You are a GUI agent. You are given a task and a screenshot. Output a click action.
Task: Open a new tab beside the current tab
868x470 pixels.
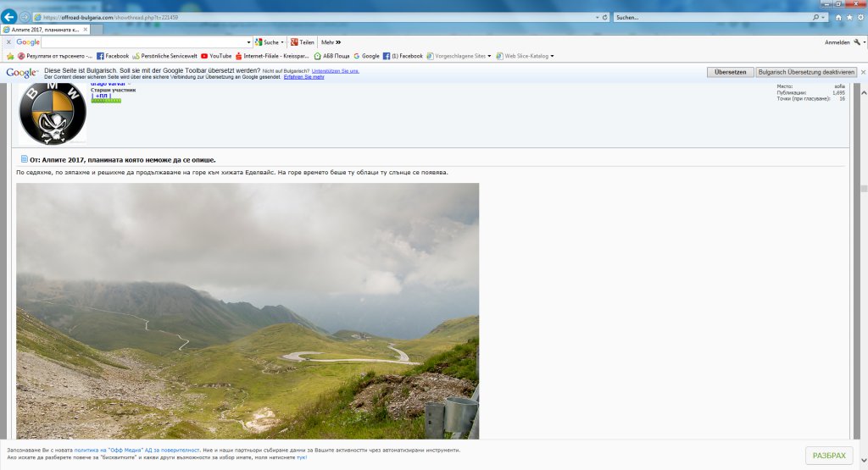97,30
